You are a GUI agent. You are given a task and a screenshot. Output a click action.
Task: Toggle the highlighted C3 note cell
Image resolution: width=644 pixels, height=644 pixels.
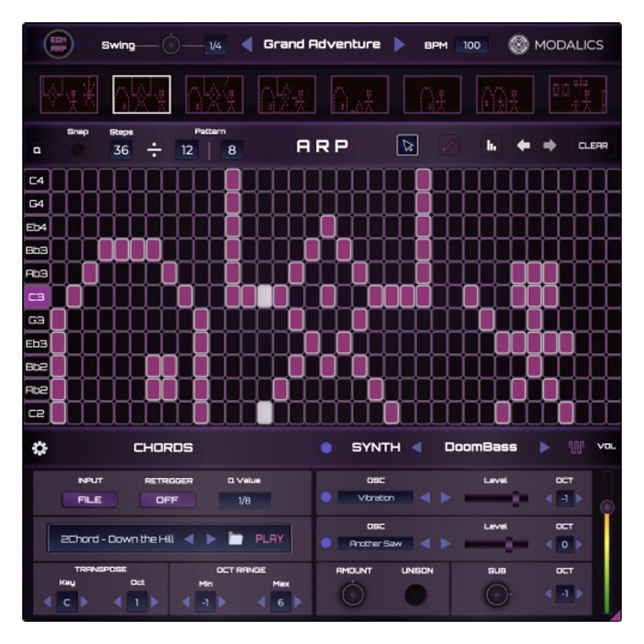(x=265, y=297)
